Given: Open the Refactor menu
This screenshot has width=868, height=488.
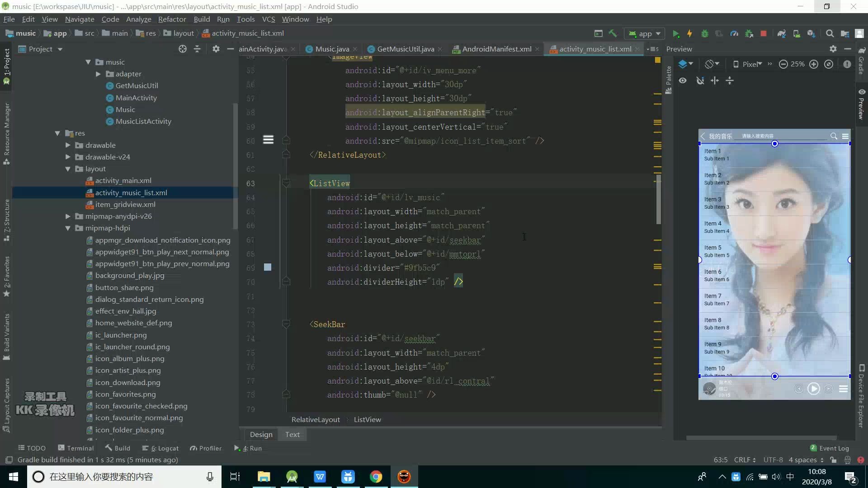Looking at the screenshot, I should tap(172, 19).
